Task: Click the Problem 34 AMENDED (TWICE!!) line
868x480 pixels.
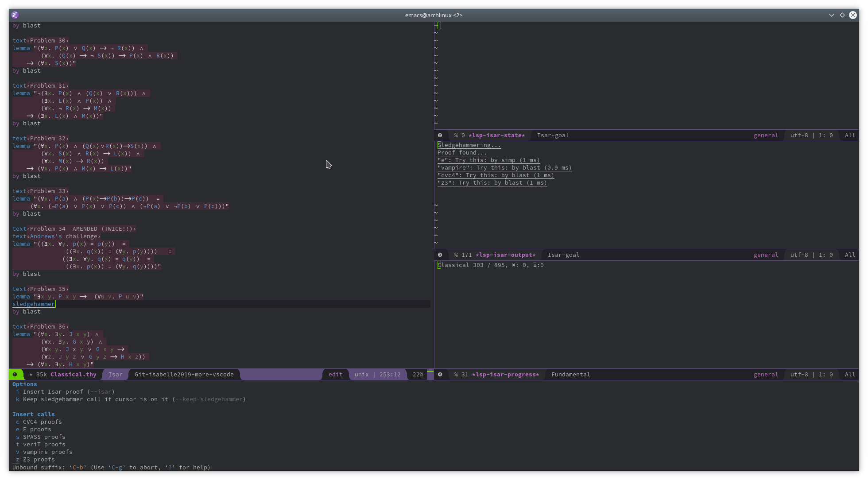Action: tap(74, 229)
